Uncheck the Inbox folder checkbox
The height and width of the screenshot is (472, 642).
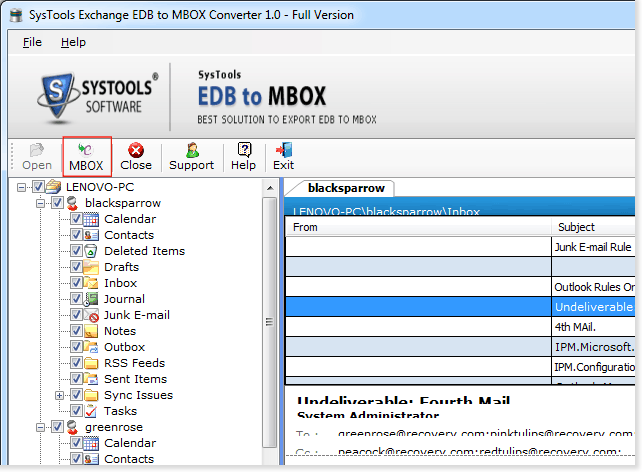click(76, 283)
